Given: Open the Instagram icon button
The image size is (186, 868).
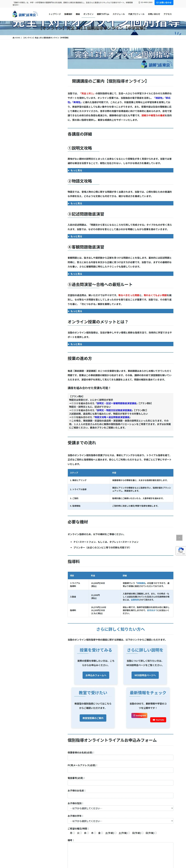Looking at the screenshot, I should (139, 715).
